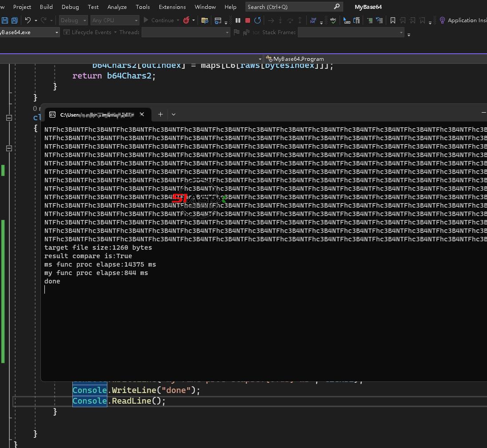Viewport: 487px width, 448px height.
Task: Click the Find in Files icon
Action: 205,20
